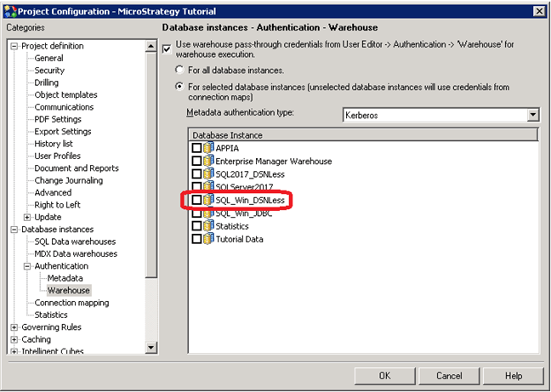Open MDX Data warehouses category
The height and width of the screenshot is (392, 551).
[76, 254]
